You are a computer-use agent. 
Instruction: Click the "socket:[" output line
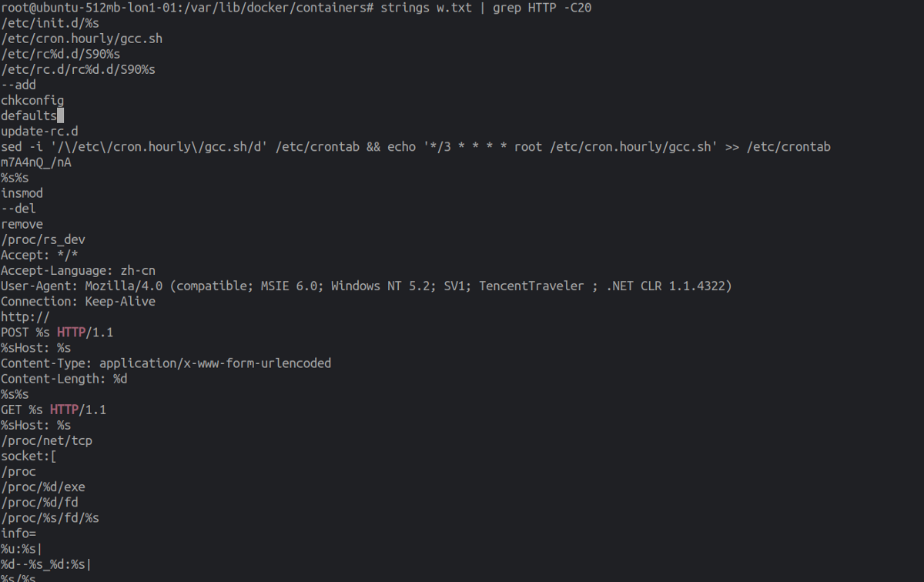tap(28, 456)
